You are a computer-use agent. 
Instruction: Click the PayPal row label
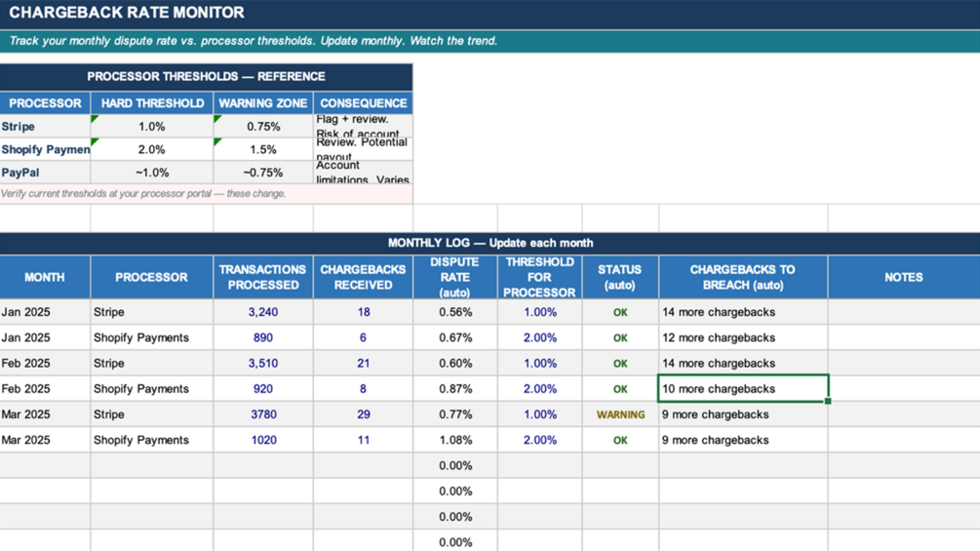coord(45,173)
